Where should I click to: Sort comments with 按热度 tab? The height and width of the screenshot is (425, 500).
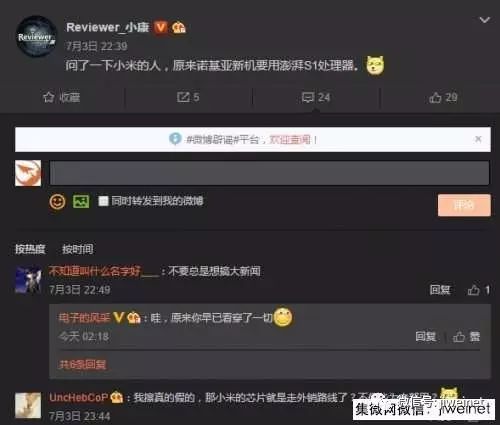tap(30, 249)
